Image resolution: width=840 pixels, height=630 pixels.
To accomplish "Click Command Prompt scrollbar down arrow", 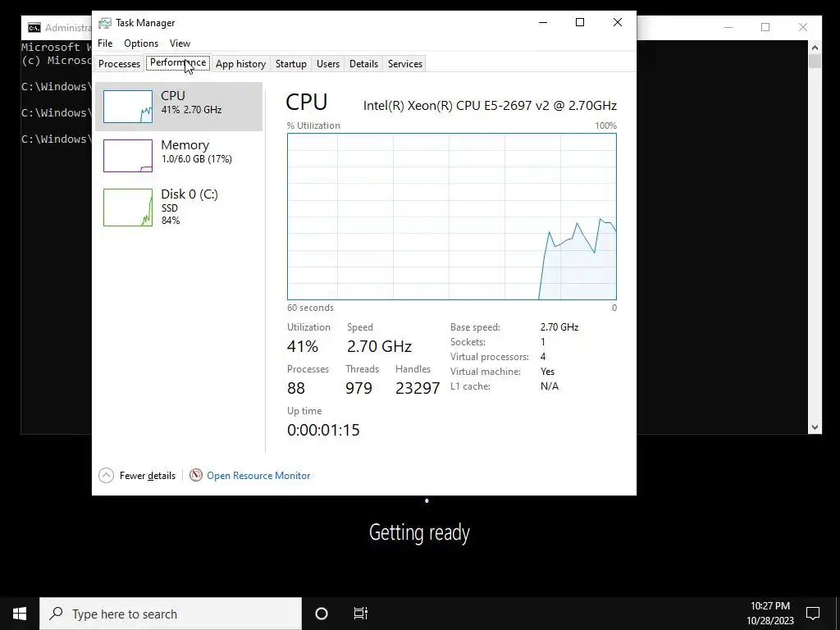I will pos(815,427).
